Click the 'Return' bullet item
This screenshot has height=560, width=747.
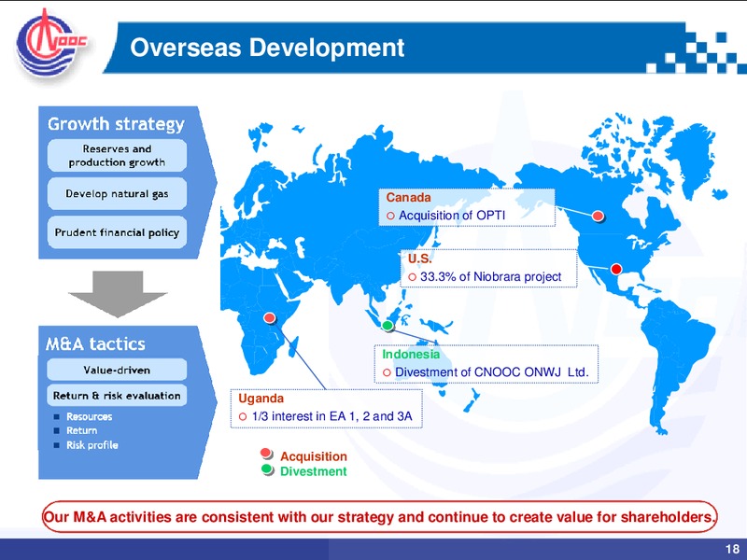click(81, 430)
